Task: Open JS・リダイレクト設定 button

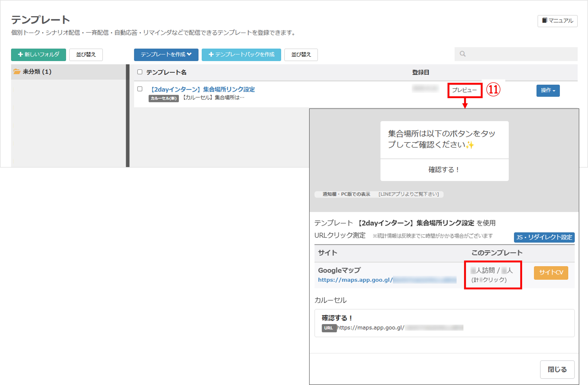Action: [x=544, y=237]
